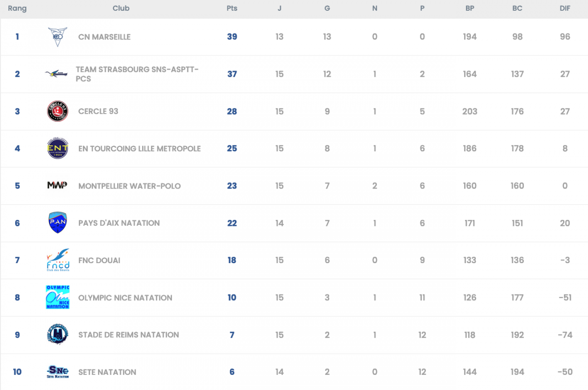
Task: Click the Montpellier MWP logo
Action: point(57,186)
